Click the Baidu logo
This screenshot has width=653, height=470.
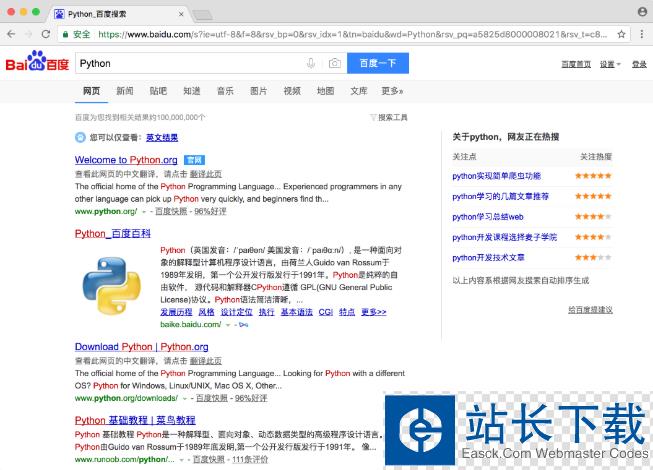[x=37, y=61]
